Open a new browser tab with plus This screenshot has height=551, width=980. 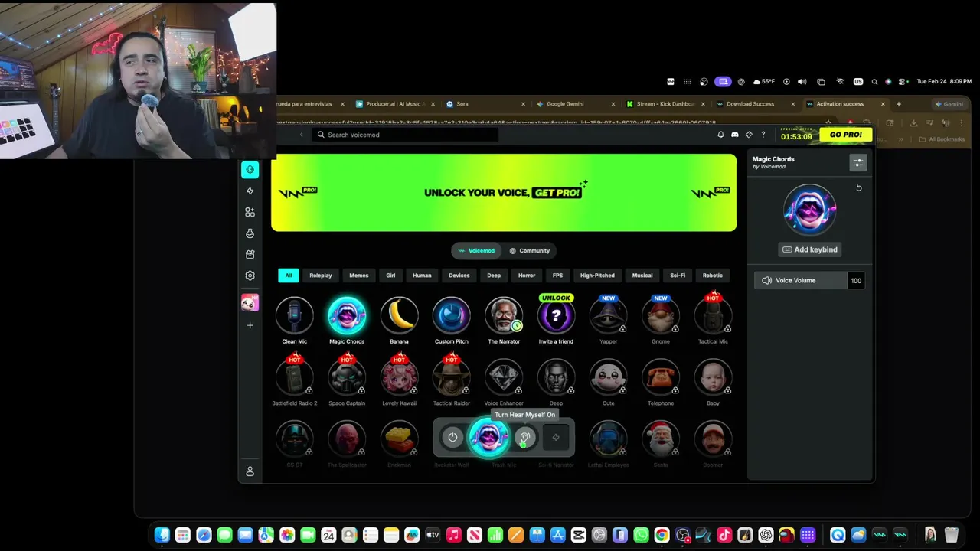tap(899, 104)
